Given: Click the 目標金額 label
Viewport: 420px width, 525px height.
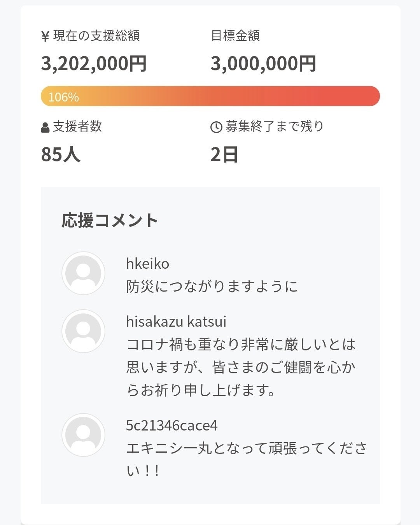Looking at the screenshot, I should tap(235, 36).
